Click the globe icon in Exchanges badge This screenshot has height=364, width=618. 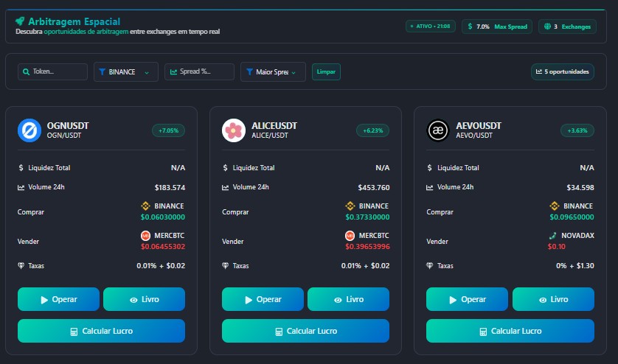click(546, 27)
